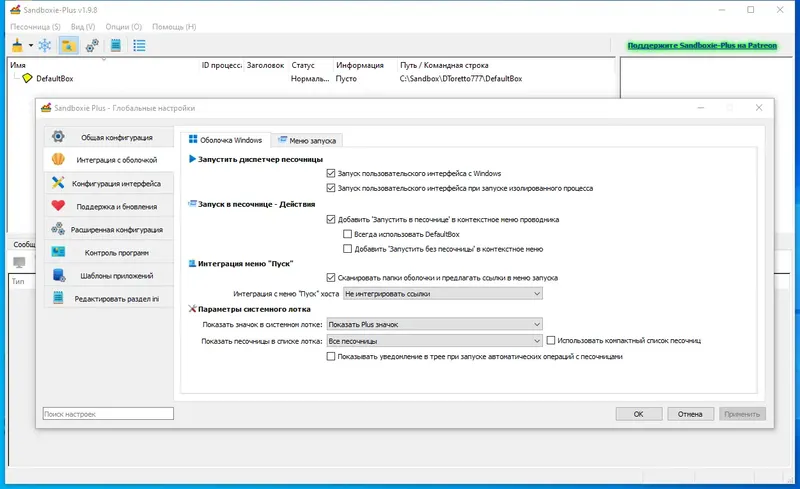Screen dimensions: 800x489
Task: Click the Применить button
Action: (742, 414)
